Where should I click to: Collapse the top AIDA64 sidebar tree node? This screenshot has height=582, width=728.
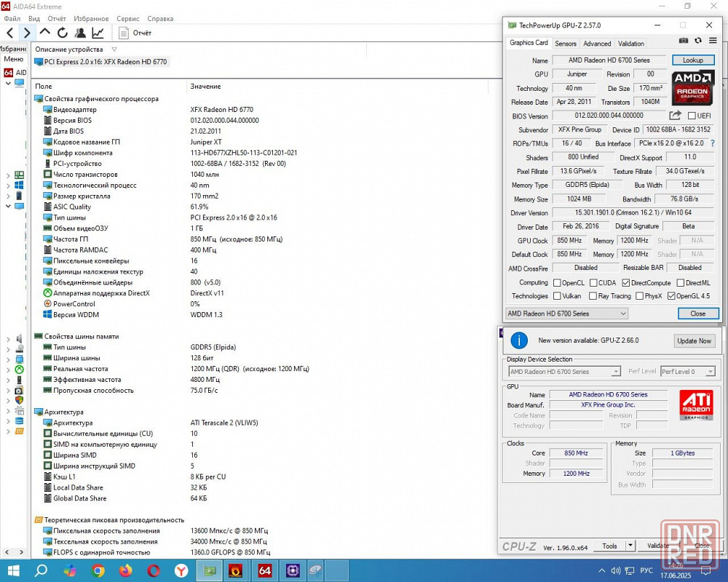8,84
